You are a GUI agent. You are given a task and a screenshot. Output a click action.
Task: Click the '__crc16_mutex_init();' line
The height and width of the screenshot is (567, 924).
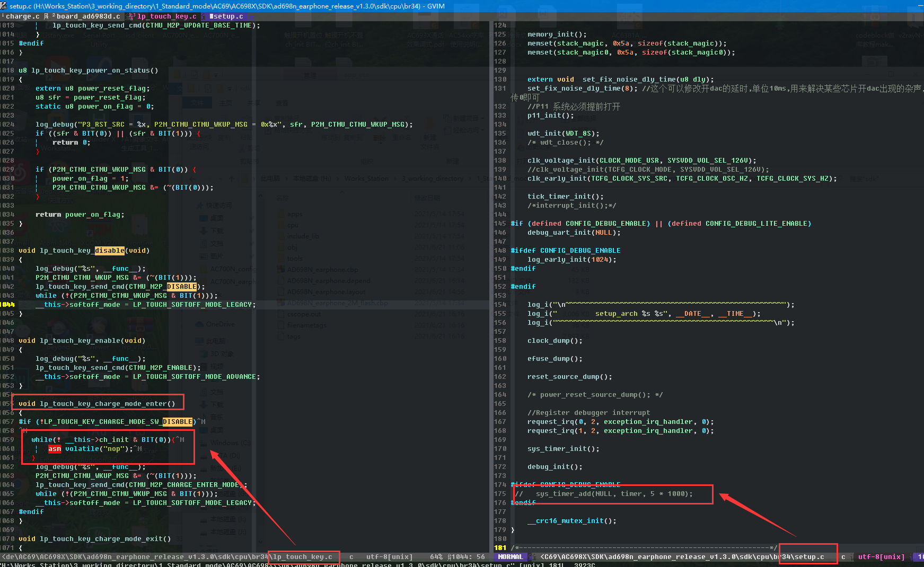(x=572, y=521)
